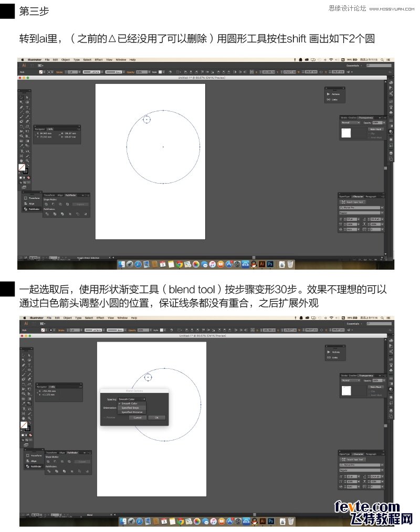Screen dimensions: 420x532
Task: Click the Fill swatch in first screenshot's toolbox
Action: point(22,167)
